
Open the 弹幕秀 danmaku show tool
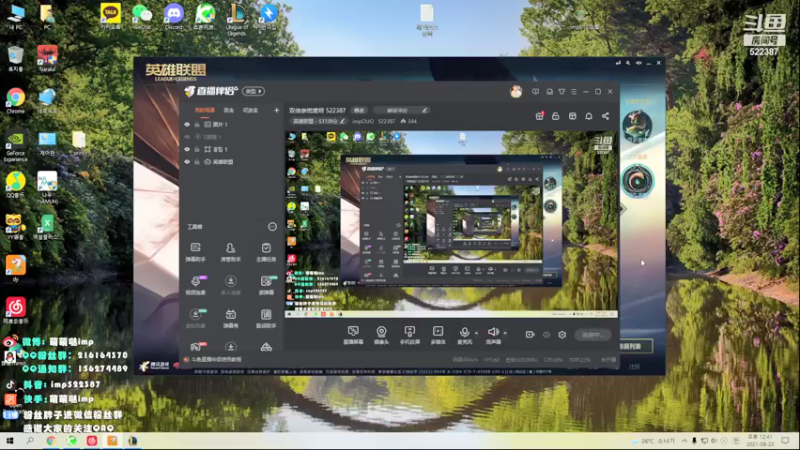[x=231, y=318]
